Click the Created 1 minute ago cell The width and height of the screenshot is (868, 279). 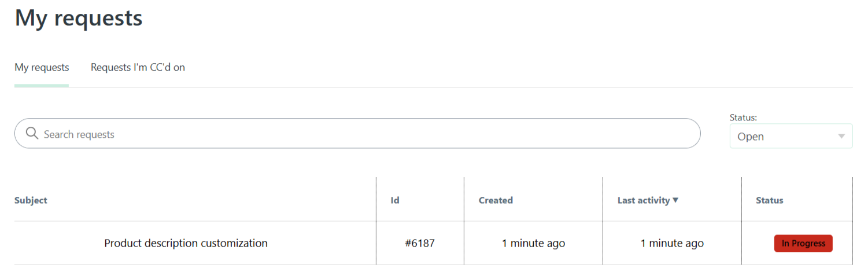click(533, 243)
